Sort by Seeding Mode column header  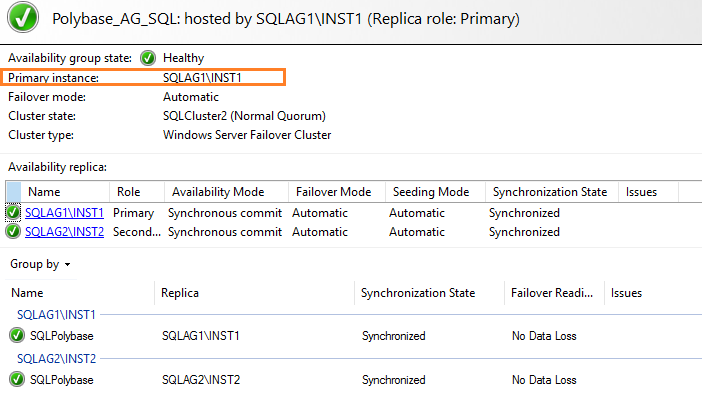coord(429,192)
